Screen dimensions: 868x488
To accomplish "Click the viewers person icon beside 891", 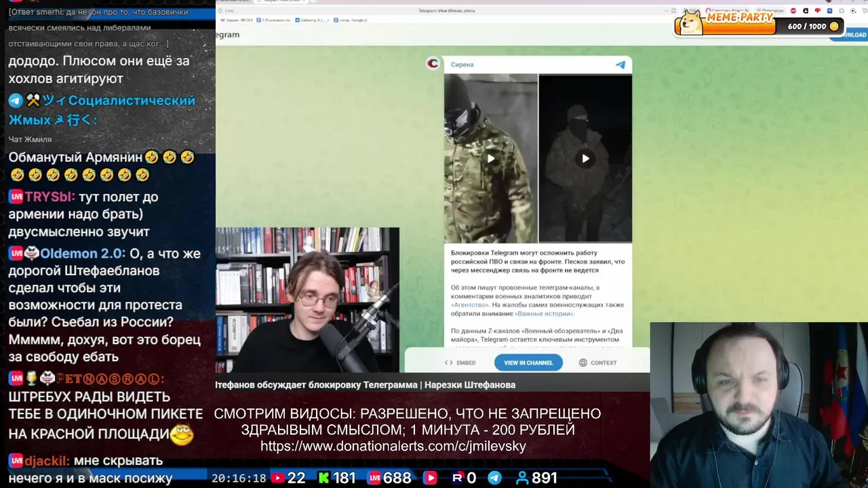I will (522, 478).
